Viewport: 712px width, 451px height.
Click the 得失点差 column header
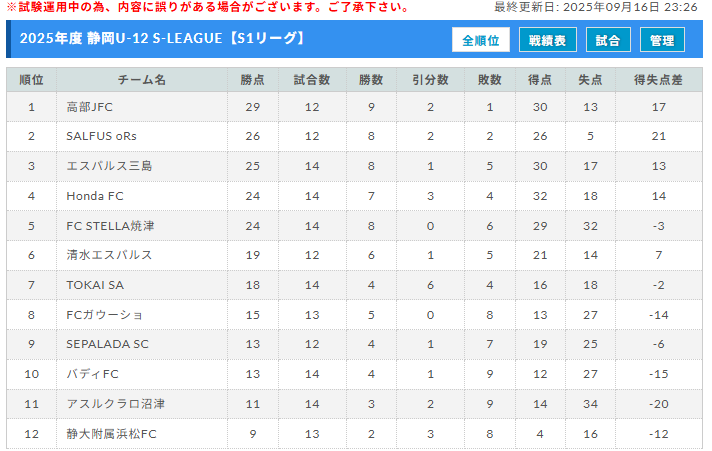point(658,80)
